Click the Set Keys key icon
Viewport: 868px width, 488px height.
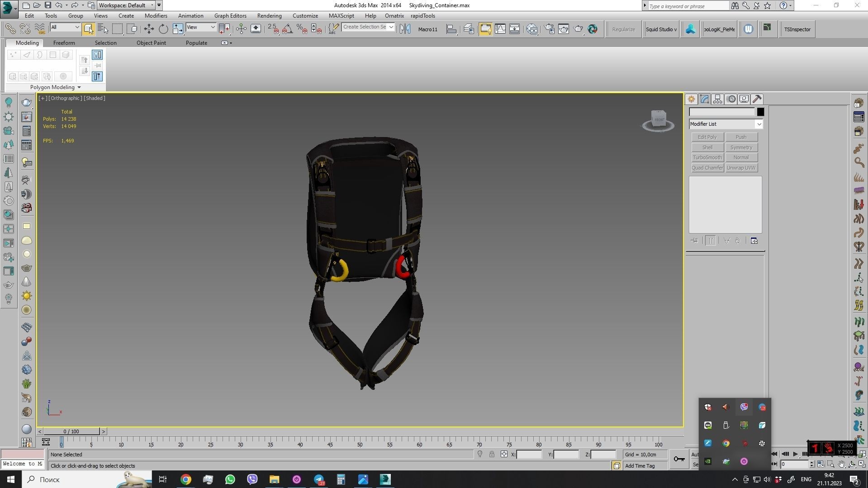[679, 459]
